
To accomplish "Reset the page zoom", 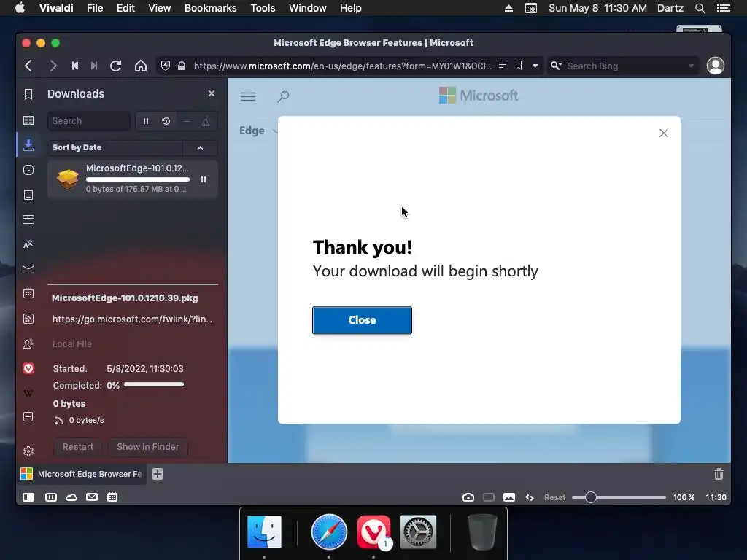I will 554,497.
